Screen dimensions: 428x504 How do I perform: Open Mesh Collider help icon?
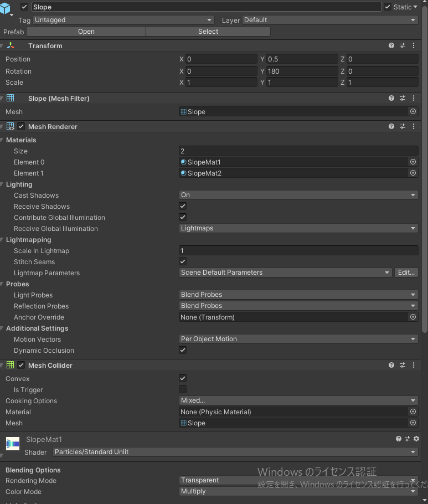coord(391,365)
